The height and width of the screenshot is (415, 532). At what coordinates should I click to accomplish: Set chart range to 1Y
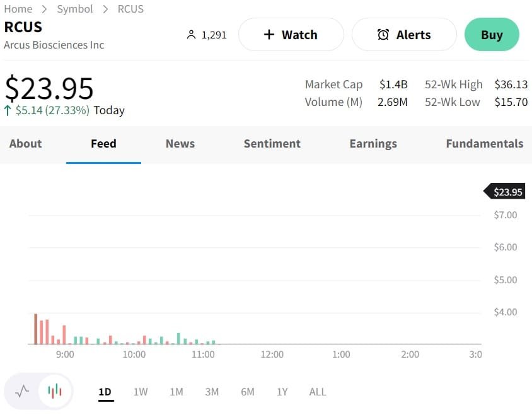coord(282,392)
